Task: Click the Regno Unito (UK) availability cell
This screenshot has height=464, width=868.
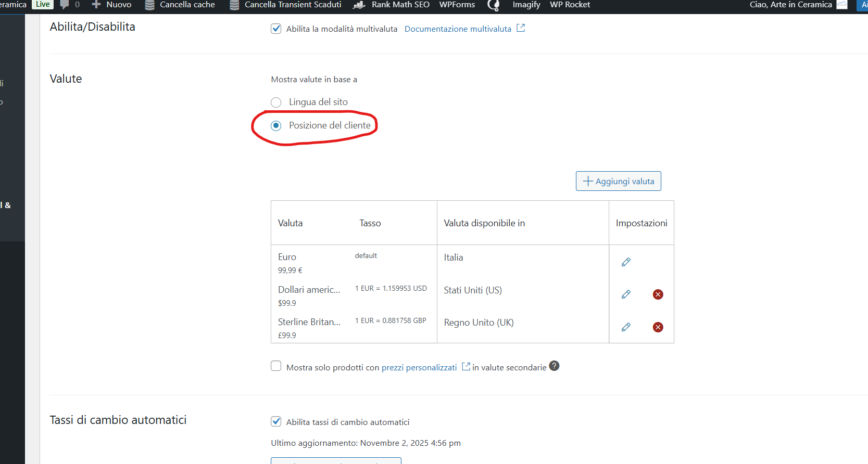Action: 479,323
